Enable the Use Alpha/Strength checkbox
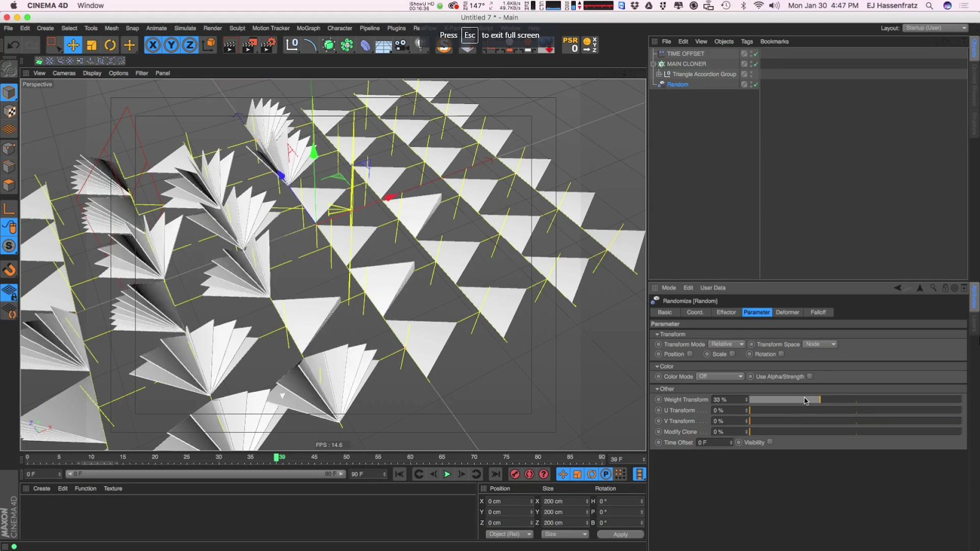 tap(810, 377)
